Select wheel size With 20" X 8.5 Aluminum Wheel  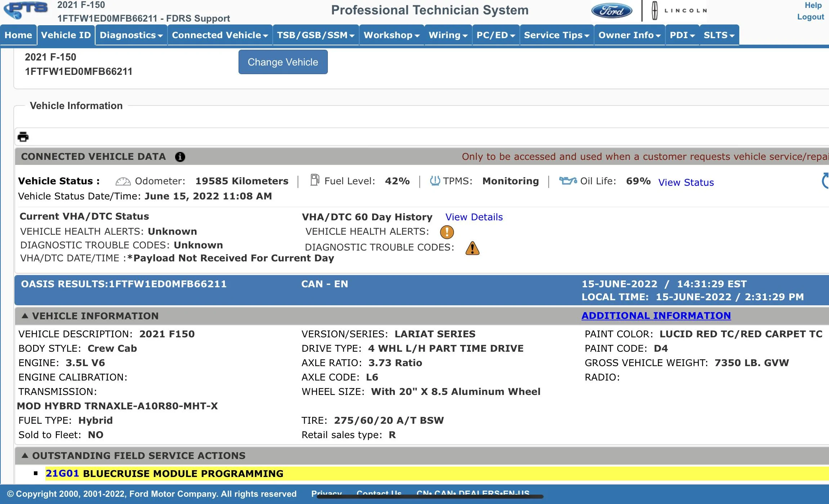456,392
